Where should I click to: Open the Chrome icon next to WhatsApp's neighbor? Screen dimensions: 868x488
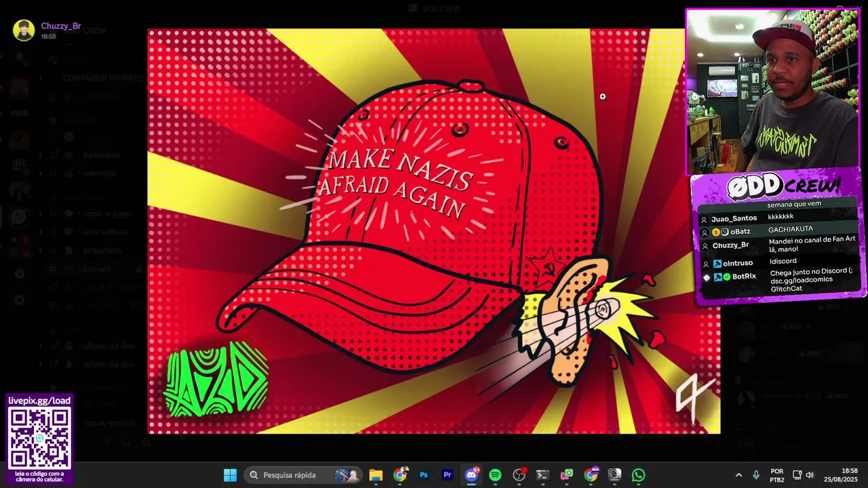click(x=591, y=475)
